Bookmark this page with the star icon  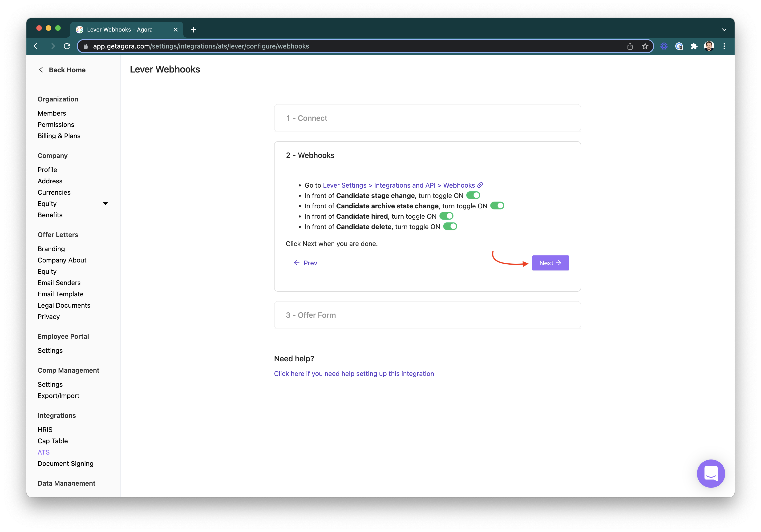click(645, 46)
